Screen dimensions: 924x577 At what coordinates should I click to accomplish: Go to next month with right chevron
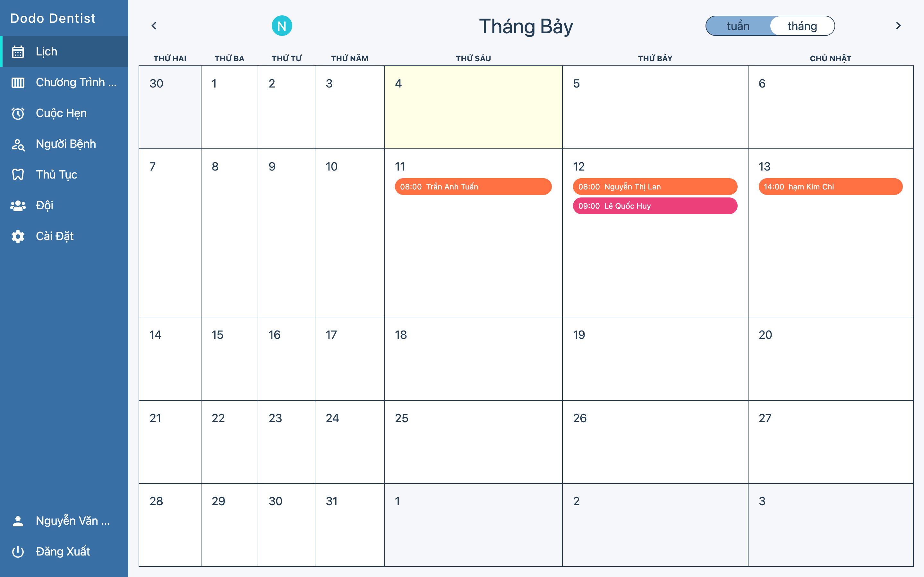898,26
